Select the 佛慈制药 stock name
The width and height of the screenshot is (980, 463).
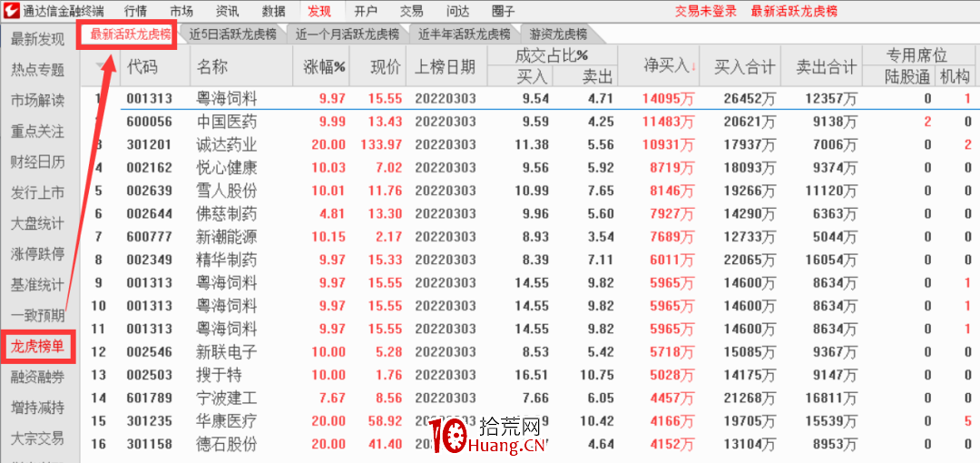[227, 213]
